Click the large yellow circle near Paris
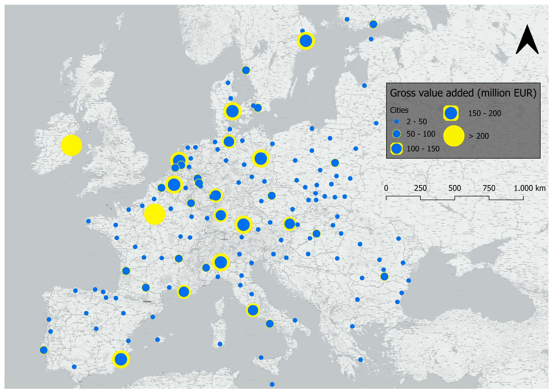Image resolution: width=554 pixels, height=392 pixels. (x=154, y=214)
